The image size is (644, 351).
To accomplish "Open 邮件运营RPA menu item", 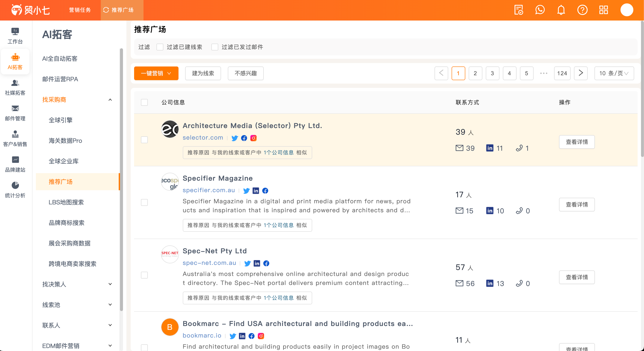I will 60,79.
